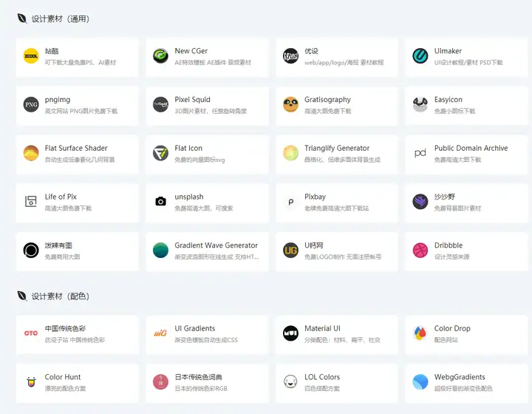Viewport: 532px width, 414px height.
Task: Click the New CGer green swirl icon
Action: (160, 56)
